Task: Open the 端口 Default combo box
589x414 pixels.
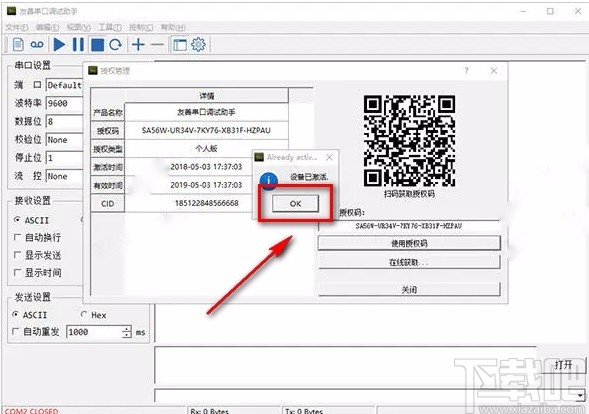Action: (64, 85)
